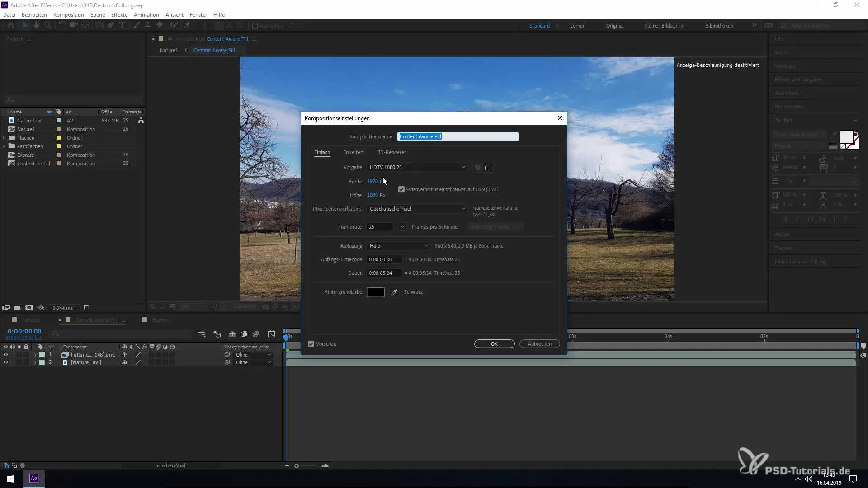The width and height of the screenshot is (868, 488).
Task: Click the 8-Bit-Kanal color depth button
Action: click(63, 308)
